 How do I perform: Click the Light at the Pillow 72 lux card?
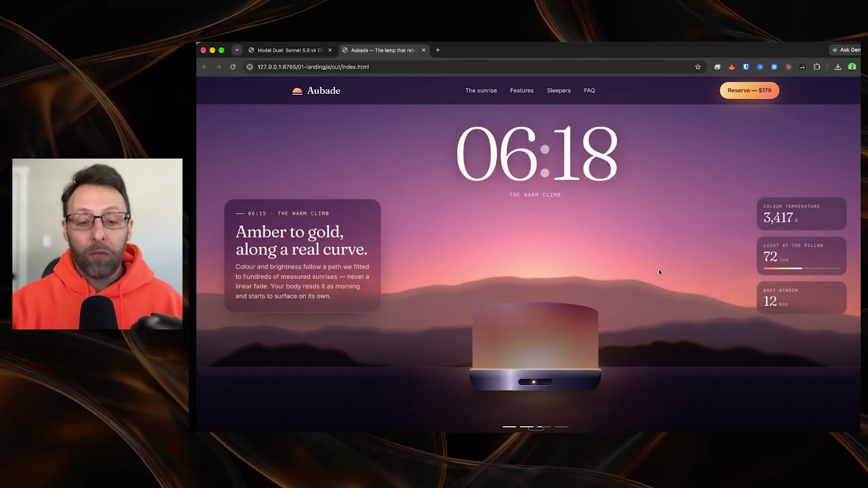click(801, 255)
